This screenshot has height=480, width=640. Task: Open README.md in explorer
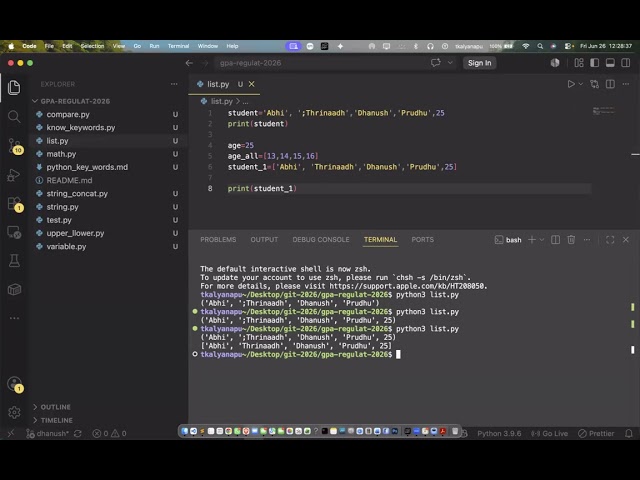pyautogui.click(x=69, y=180)
